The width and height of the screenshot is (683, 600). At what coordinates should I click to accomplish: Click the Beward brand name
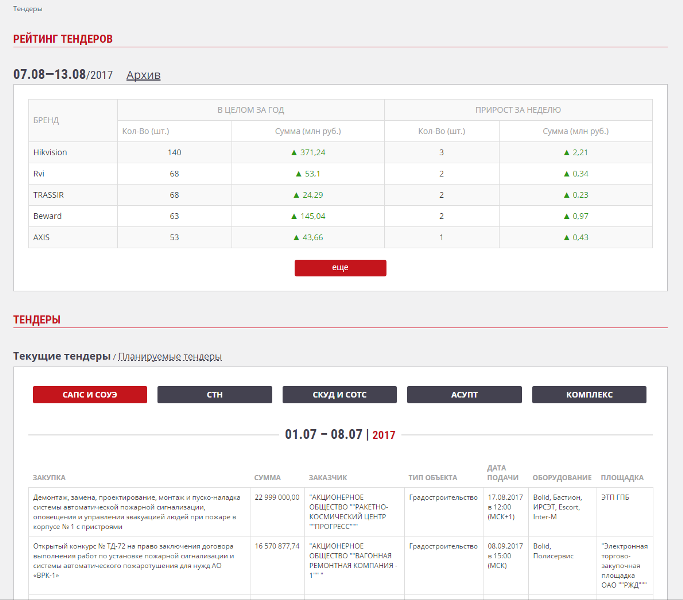pos(47,215)
